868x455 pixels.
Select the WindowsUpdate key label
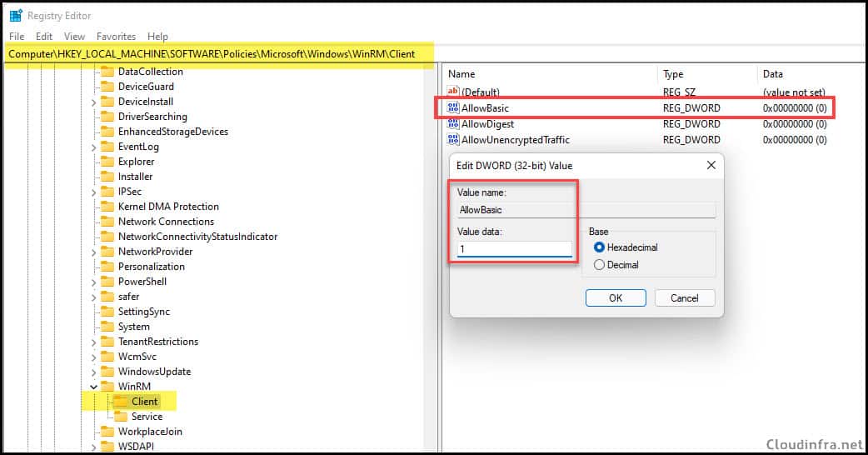[x=154, y=372]
